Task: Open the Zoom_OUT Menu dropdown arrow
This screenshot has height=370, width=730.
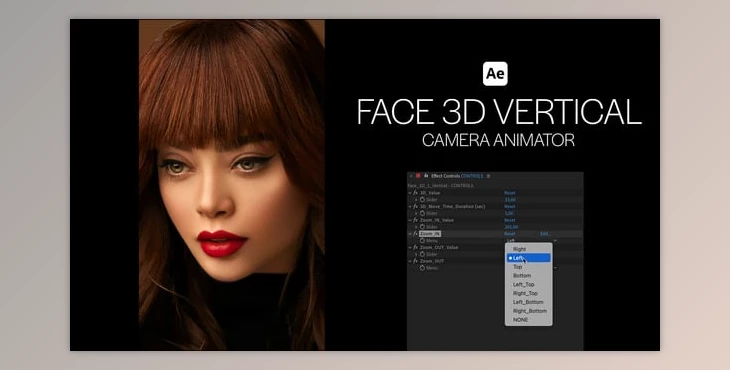Action: pos(555,268)
